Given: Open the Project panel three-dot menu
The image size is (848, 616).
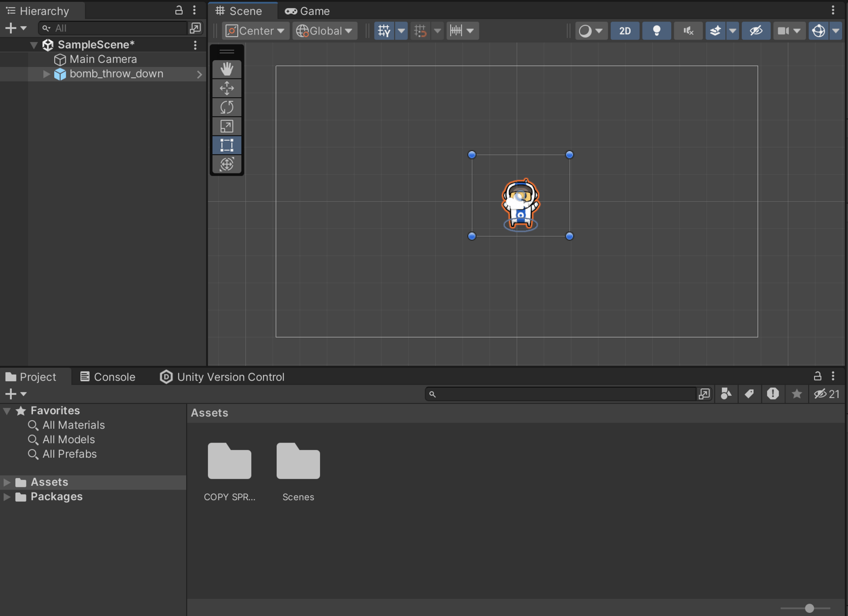Looking at the screenshot, I should tap(833, 376).
